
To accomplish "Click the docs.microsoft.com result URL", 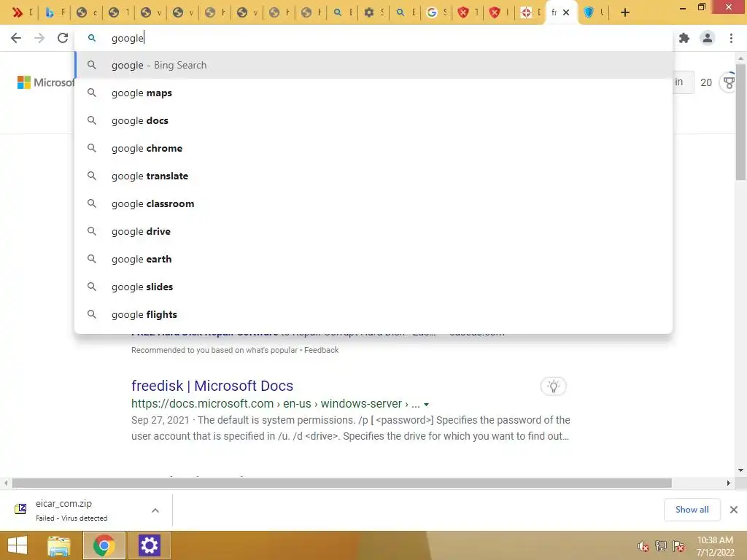I will click(x=275, y=404).
